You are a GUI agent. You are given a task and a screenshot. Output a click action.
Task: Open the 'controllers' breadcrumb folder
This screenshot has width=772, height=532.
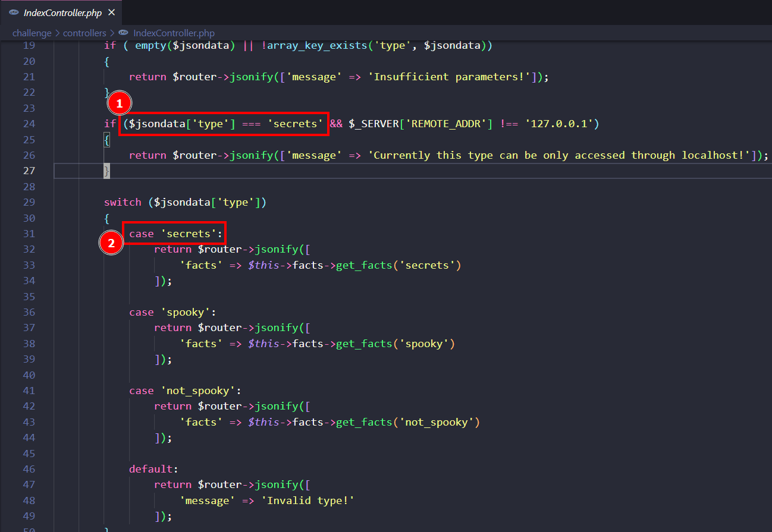84,33
